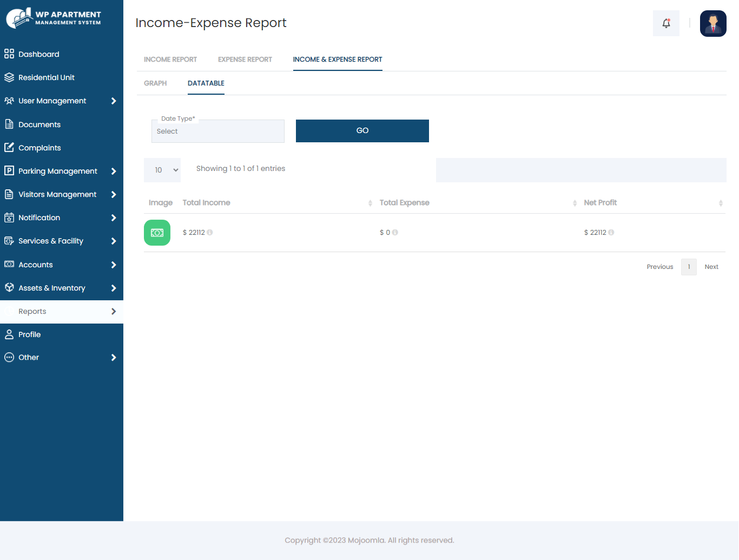Screen dimensions: 739x560
Task: Switch to Graph sub-tab
Action: [155, 83]
